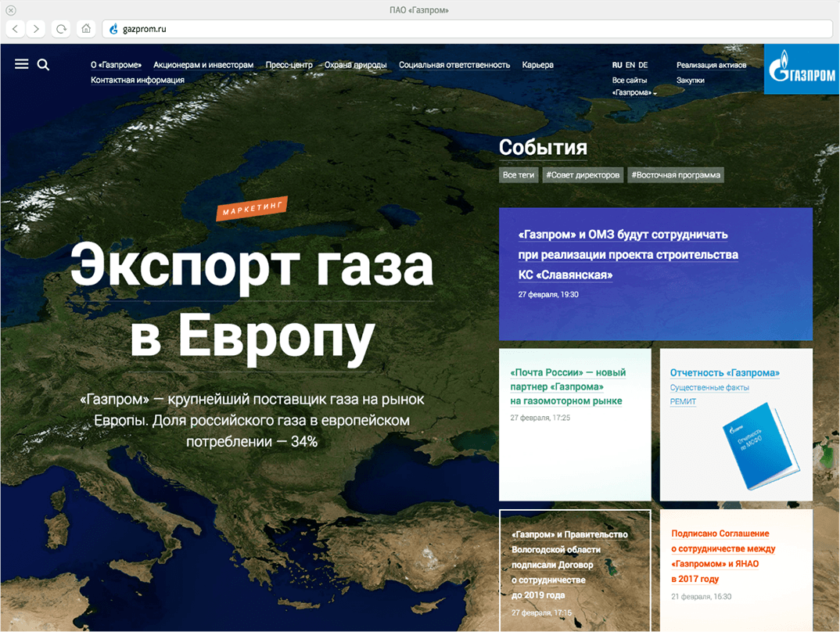Image resolution: width=840 pixels, height=632 pixels.
Task: Click the Gazprom logo in the header
Action: coord(802,70)
